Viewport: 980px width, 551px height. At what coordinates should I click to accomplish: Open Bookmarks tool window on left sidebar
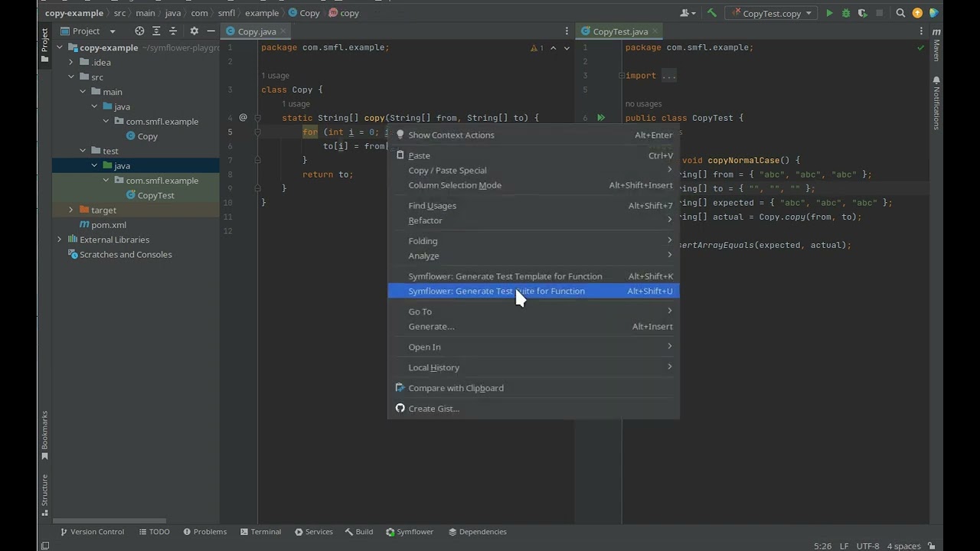[44, 435]
